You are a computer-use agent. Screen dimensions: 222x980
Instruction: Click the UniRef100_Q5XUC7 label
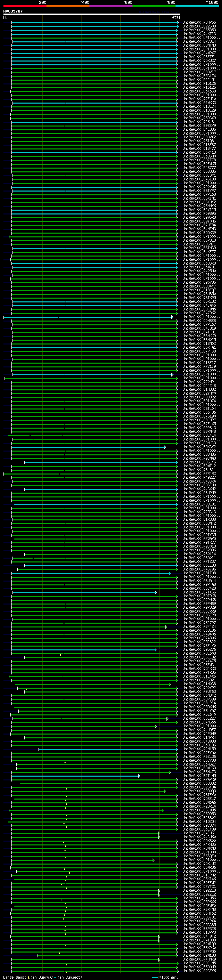pos(199,60)
